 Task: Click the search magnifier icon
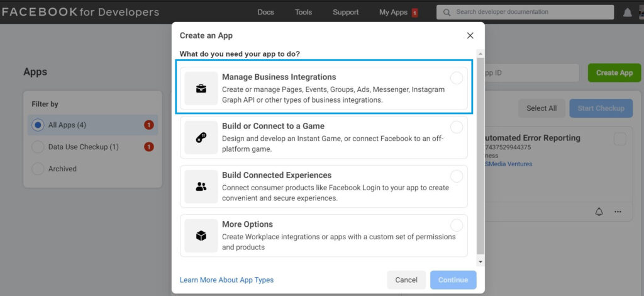pos(447,13)
